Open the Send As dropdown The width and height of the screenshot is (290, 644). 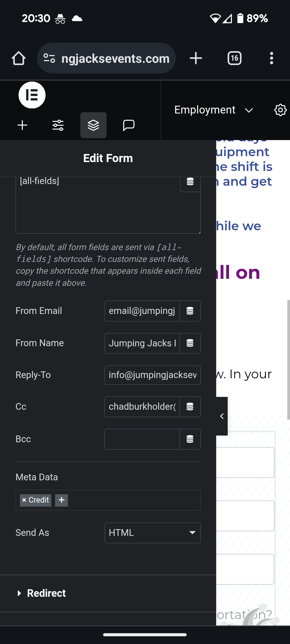click(152, 533)
